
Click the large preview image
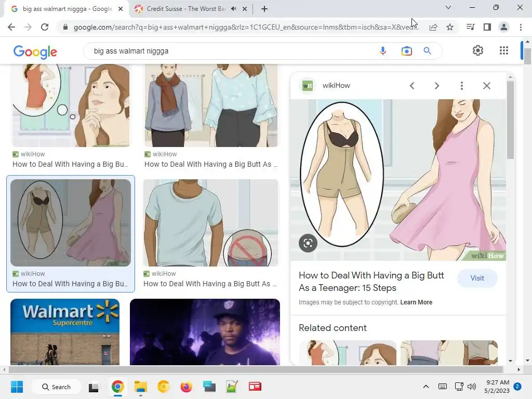(x=398, y=180)
